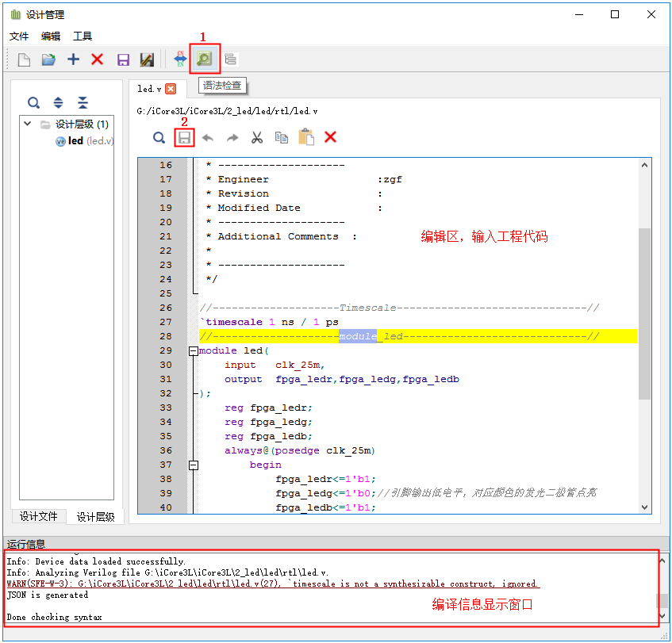Collapse the 设计层级 (1) tree node
672x643 pixels.
coord(28,124)
